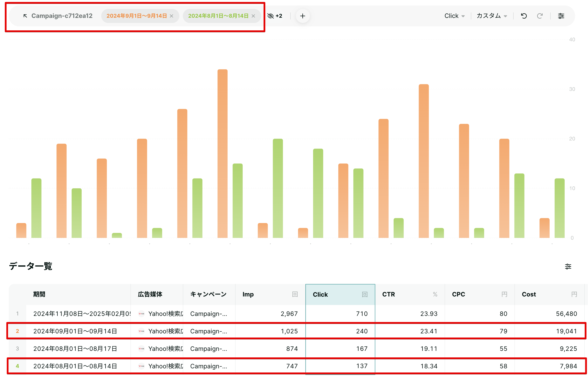Click the CTR column percent icon

(x=435, y=294)
